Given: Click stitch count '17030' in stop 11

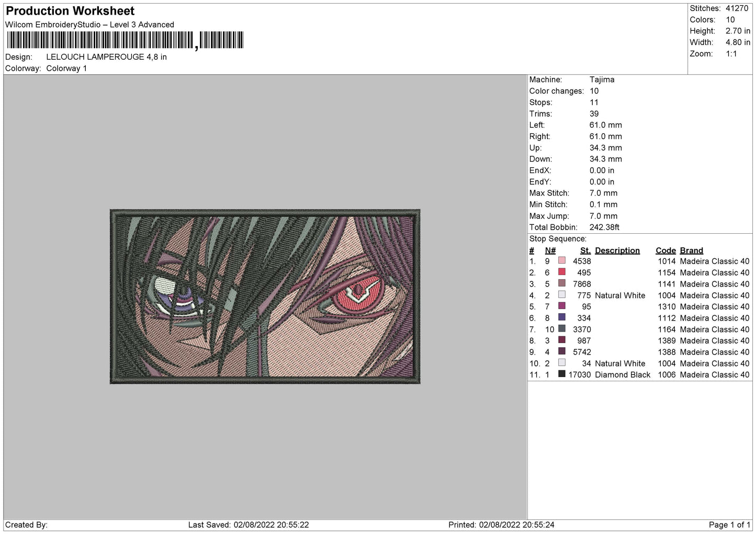Looking at the screenshot, I should (580, 374).
